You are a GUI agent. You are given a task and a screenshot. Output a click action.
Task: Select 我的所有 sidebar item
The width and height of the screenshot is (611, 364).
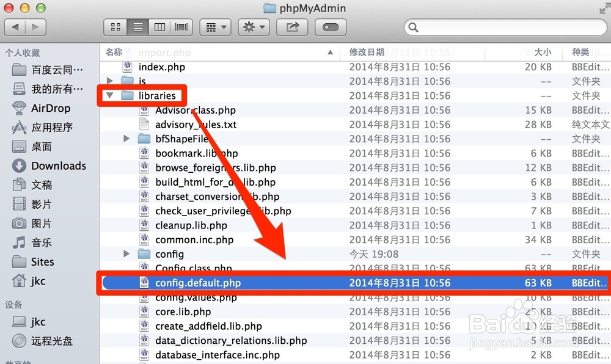click(x=48, y=89)
